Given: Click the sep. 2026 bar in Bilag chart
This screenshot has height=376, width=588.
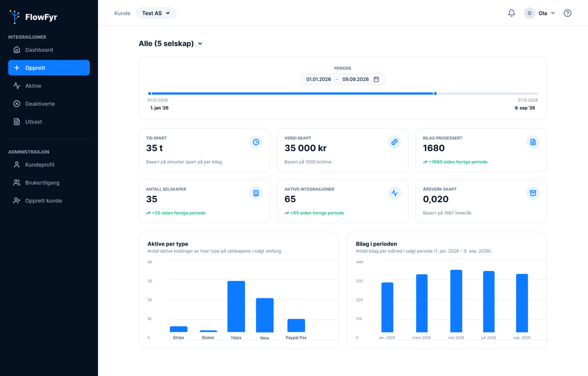Looking at the screenshot, I should (522, 303).
